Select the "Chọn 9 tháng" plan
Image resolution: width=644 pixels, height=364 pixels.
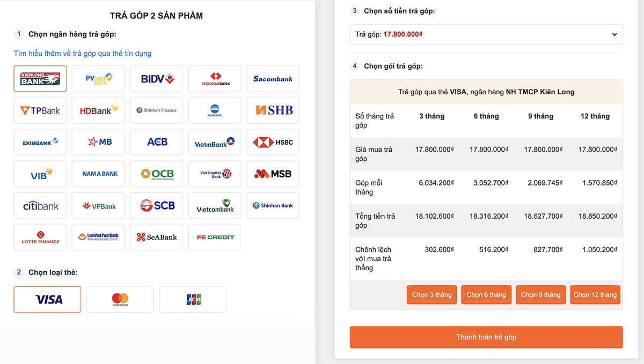point(540,295)
